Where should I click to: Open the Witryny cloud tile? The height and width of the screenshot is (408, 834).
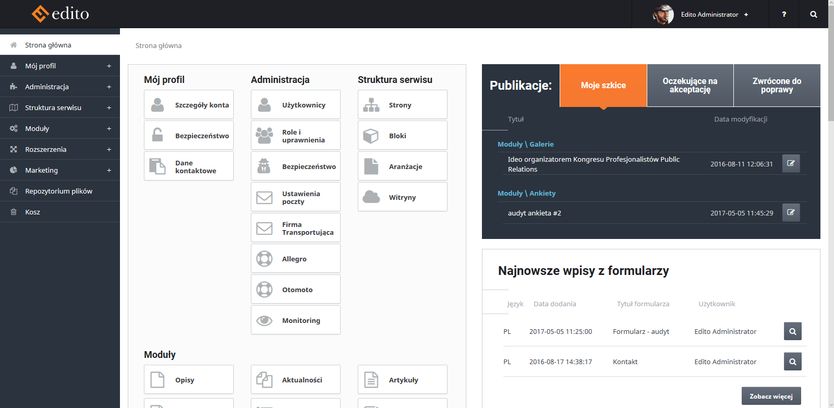click(x=402, y=197)
